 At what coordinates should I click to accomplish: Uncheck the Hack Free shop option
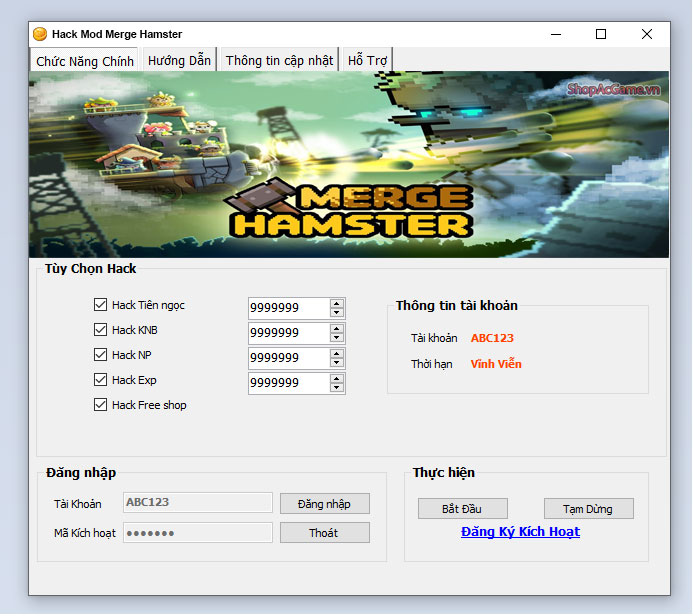click(100, 405)
